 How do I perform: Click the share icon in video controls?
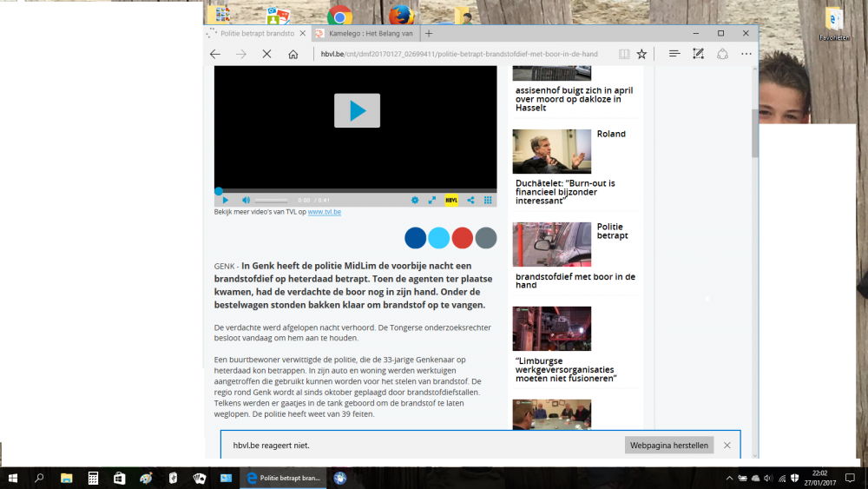470,200
